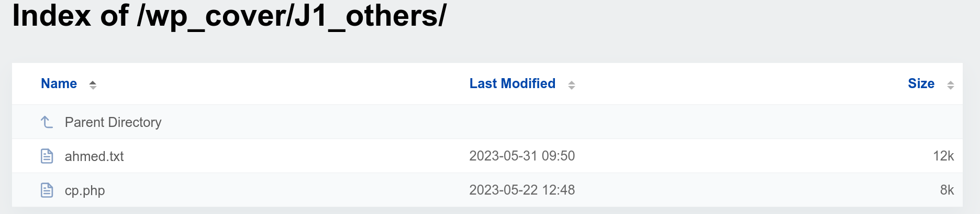The width and height of the screenshot is (980, 214).
Task: Sort the listing by Size column
Action: [921, 84]
